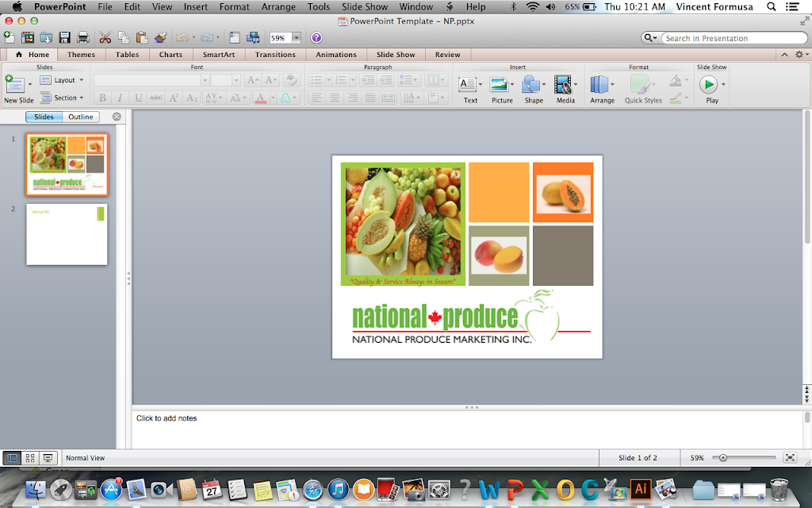The height and width of the screenshot is (508, 812).
Task: Open Finder from the Dock
Action: tap(36, 489)
